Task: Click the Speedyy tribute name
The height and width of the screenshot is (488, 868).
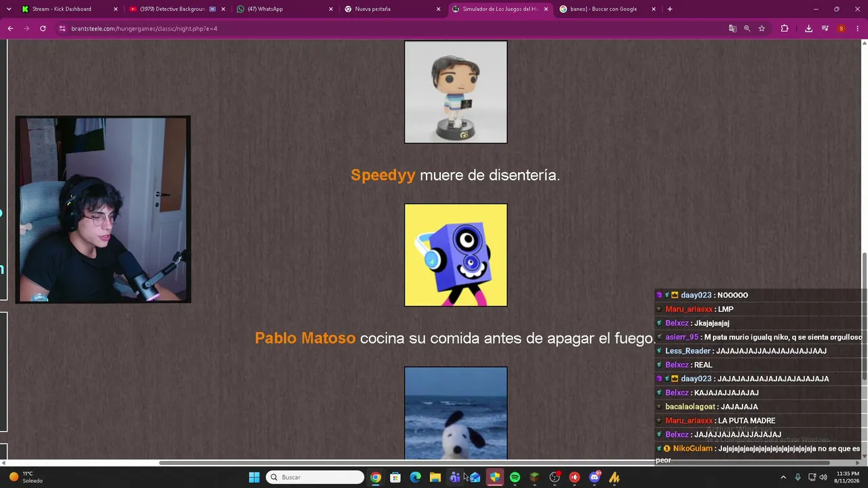Action: click(x=382, y=175)
